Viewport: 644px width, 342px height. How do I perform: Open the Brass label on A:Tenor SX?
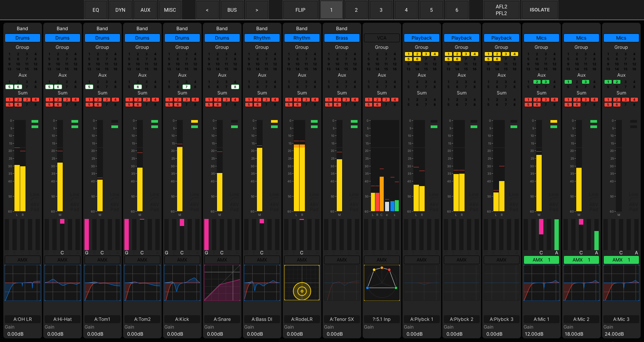pyautogui.click(x=342, y=38)
